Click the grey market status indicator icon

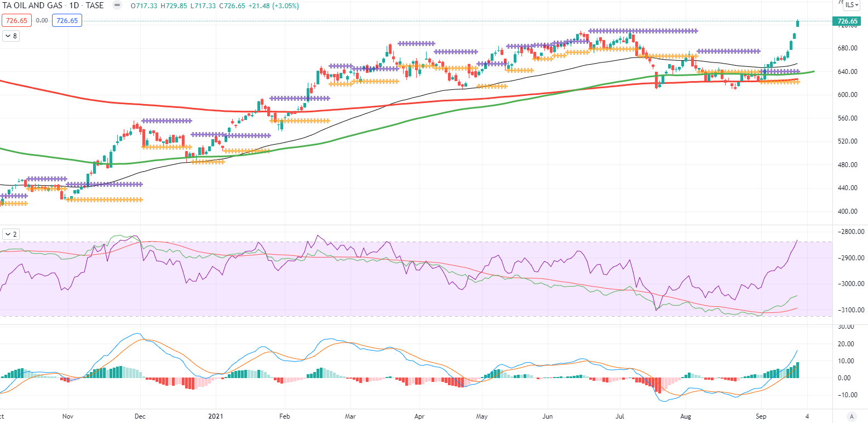click(117, 5)
